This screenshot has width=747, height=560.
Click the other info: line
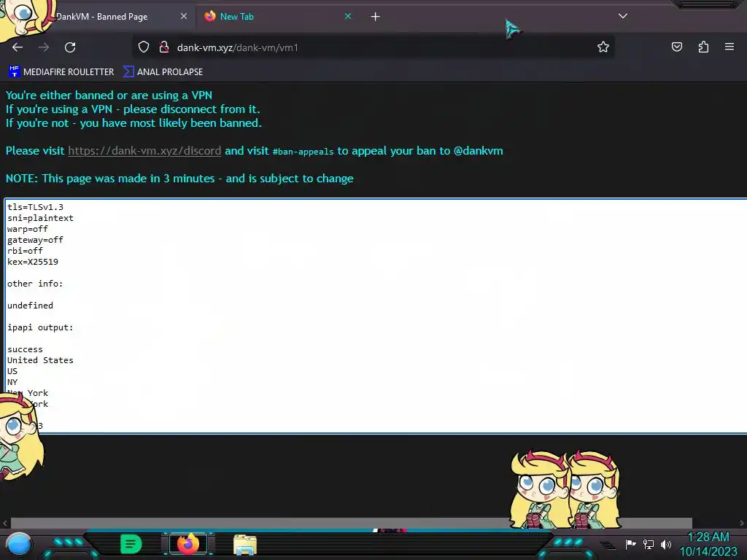(x=35, y=284)
